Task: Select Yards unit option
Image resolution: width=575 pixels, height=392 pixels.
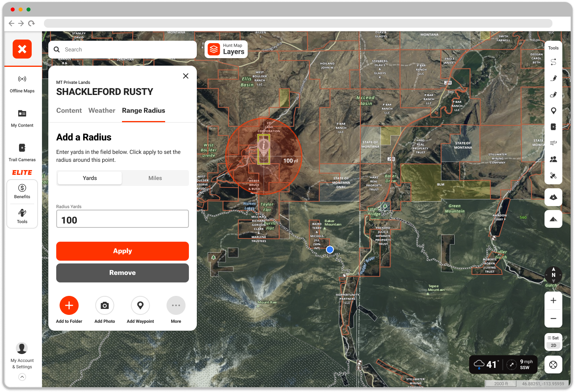Action: (x=90, y=178)
